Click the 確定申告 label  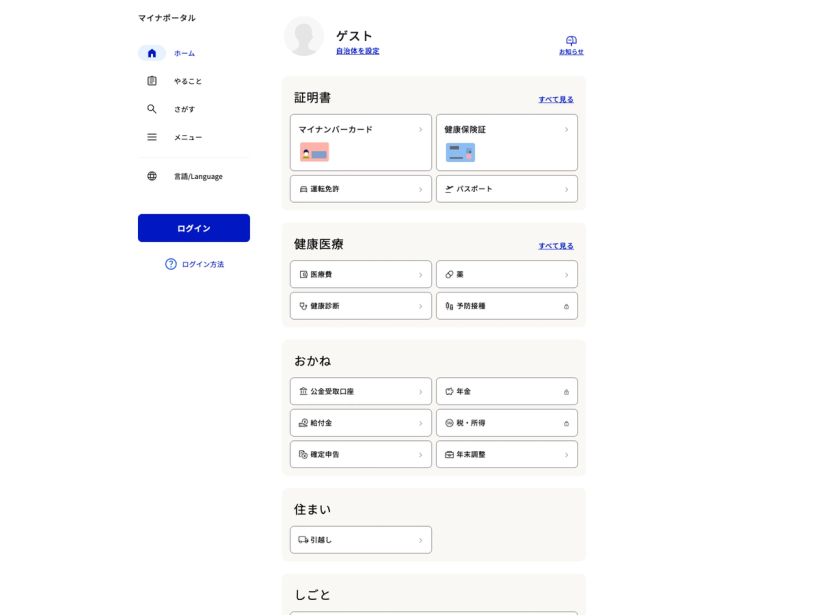[x=325, y=454]
